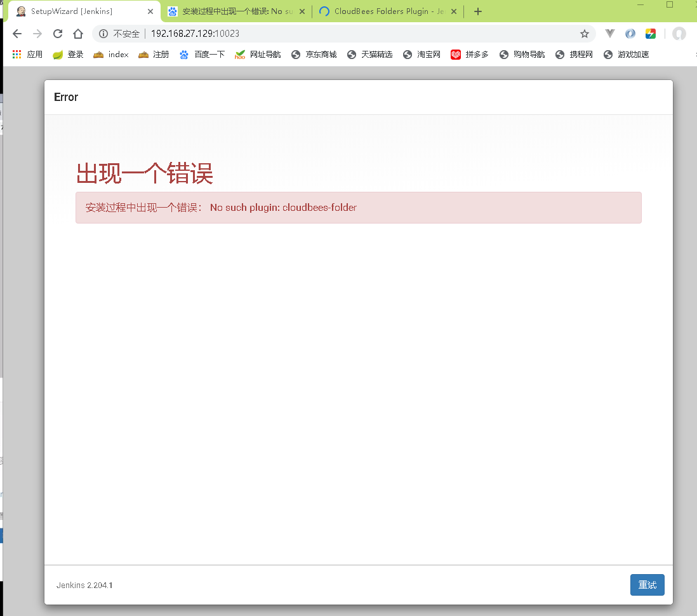Open the 携程网 bookmark
The height and width of the screenshot is (616, 697).
[574, 54]
